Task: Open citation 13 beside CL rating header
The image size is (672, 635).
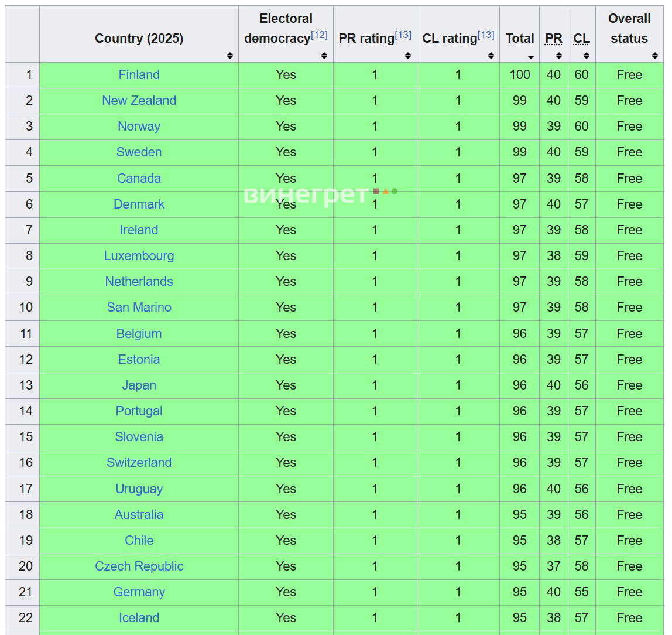Action: pos(486,35)
